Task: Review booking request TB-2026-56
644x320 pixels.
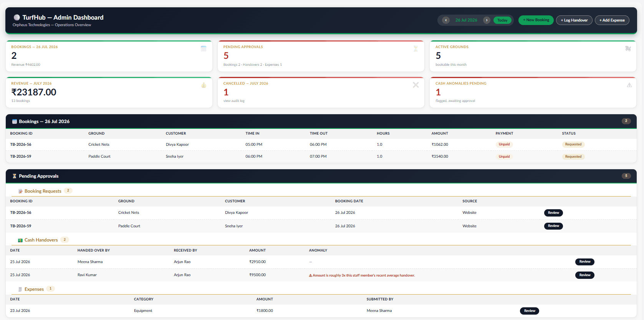Action: [553, 213]
